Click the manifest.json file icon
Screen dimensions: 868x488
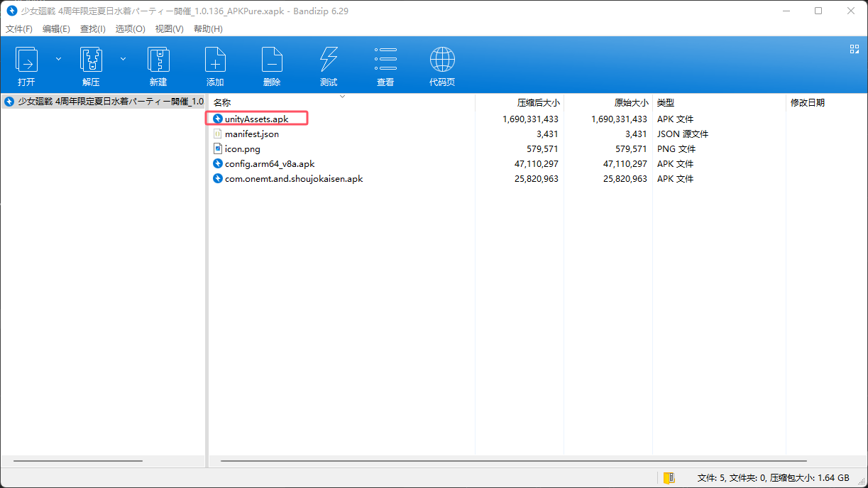[x=218, y=134]
